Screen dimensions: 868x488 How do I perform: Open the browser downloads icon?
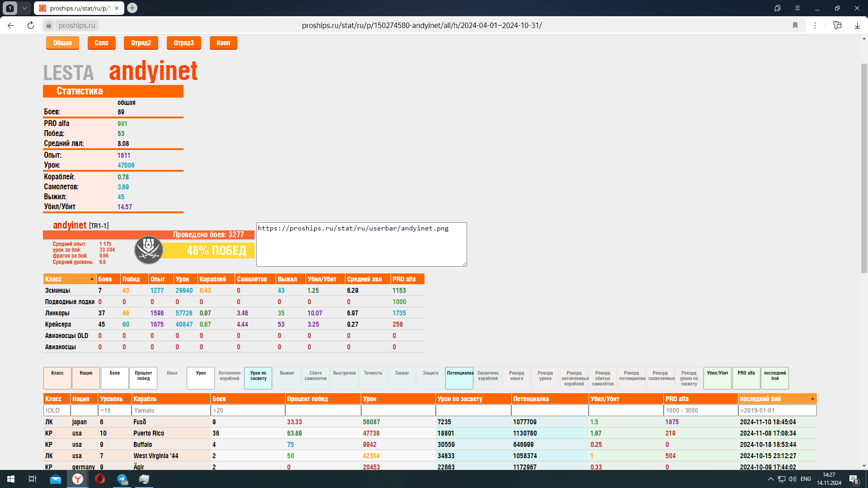point(857,25)
